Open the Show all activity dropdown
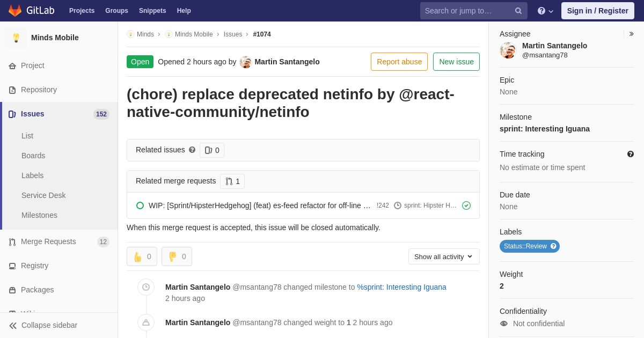This screenshot has width=644, height=338. [x=444, y=256]
